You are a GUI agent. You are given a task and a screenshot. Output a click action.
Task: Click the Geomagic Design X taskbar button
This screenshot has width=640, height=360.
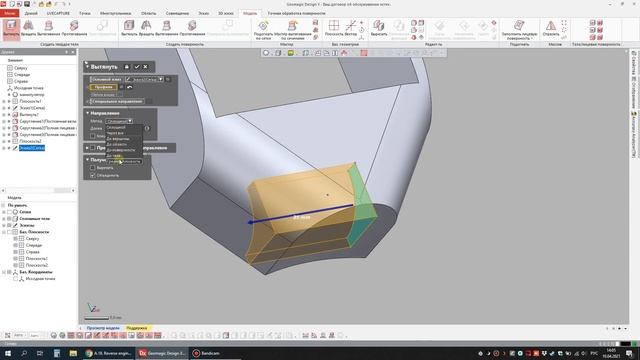[x=162, y=353]
